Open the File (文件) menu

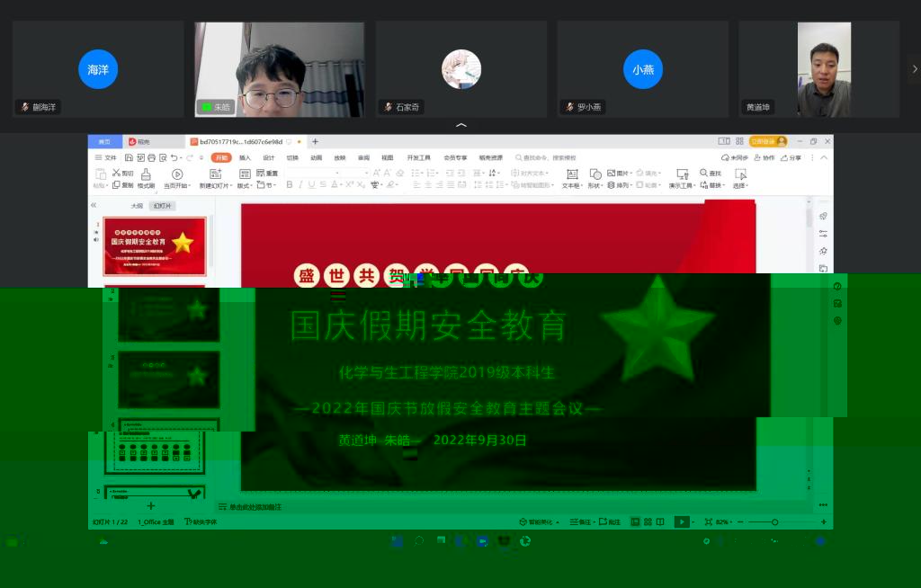point(106,157)
